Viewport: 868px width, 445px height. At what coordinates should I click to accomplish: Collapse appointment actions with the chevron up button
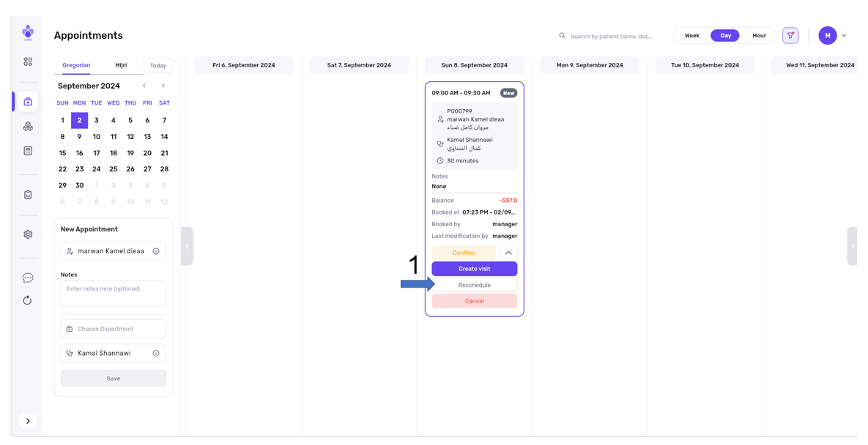click(508, 253)
